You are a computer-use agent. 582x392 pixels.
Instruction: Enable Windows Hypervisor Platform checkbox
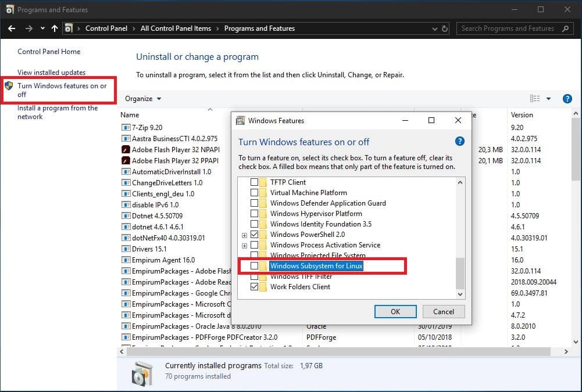pyautogui.click(x=254, y=214)
